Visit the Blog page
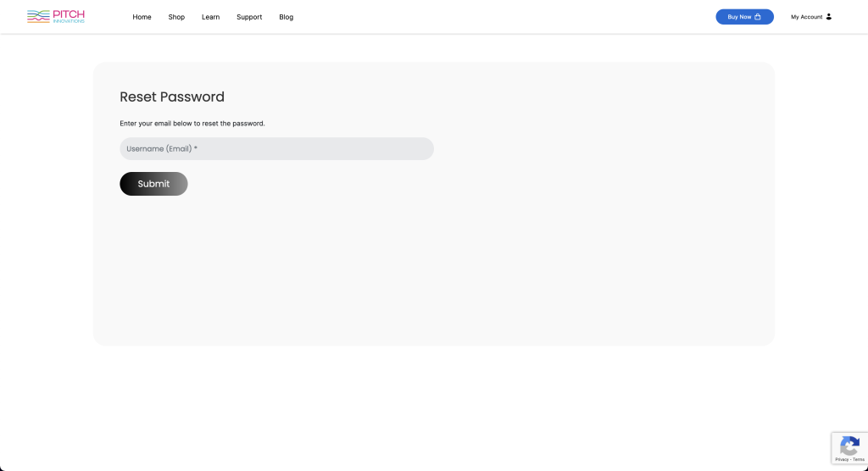The width and height of the screenshot is (868, 471). tap(287, 17)
